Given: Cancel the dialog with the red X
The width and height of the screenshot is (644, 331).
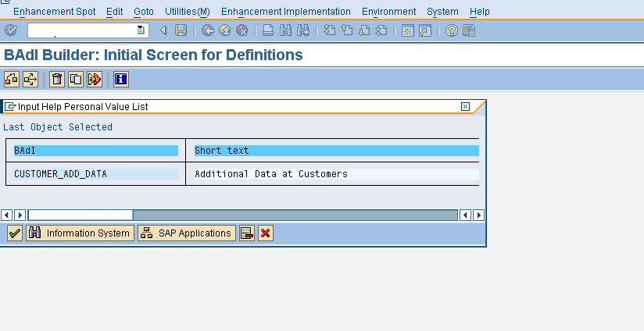Looking at the screenshot, I should (266, 233).
